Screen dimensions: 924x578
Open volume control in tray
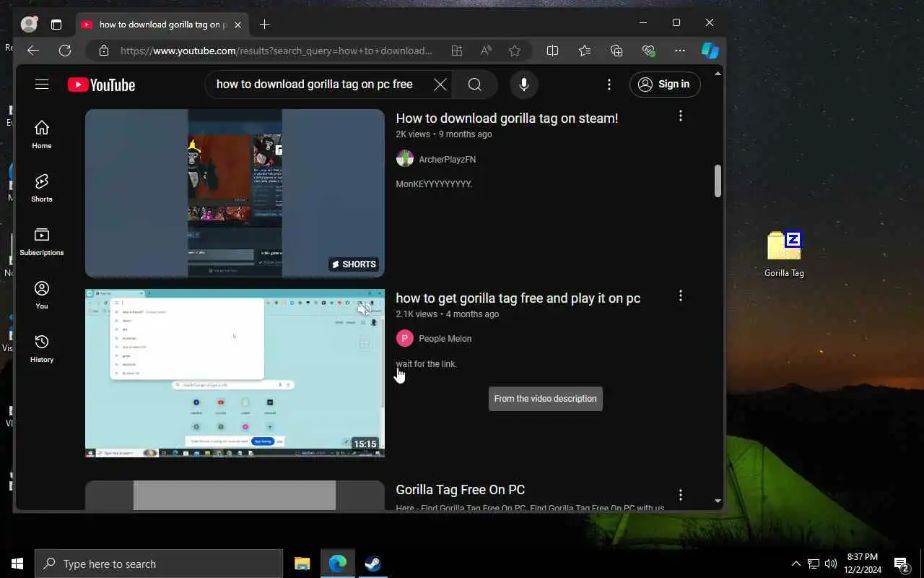[x=830, y=564]
